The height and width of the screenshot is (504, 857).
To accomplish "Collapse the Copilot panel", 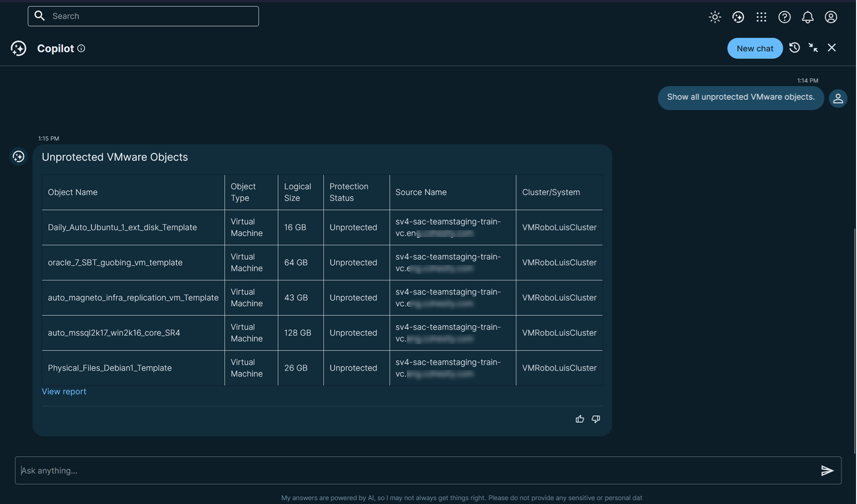I will (x=813, y=48).
